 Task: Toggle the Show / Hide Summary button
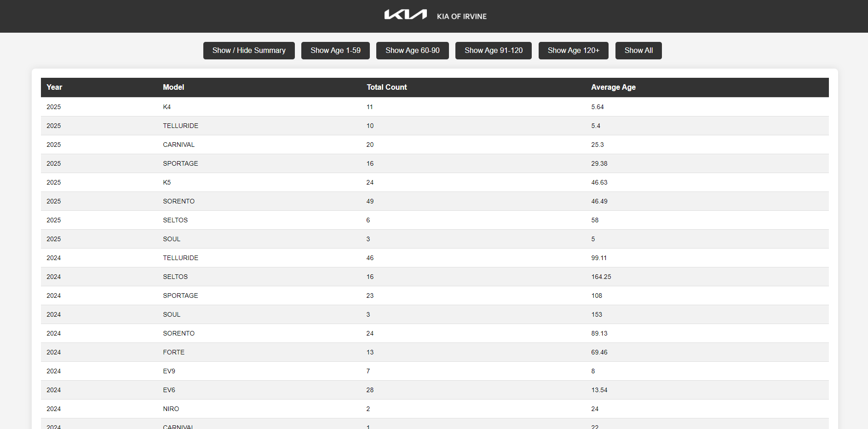249,51
